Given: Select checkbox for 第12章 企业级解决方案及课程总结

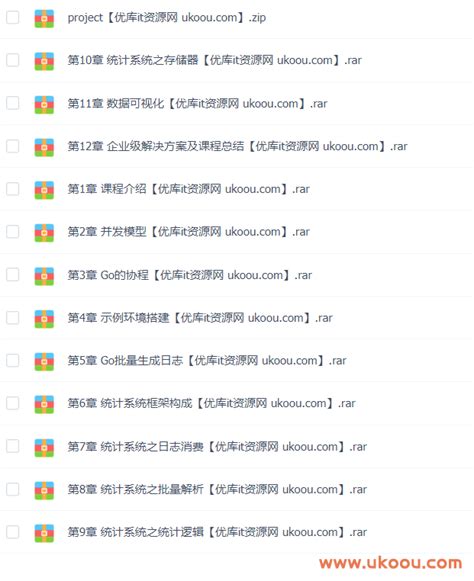Looking at the screenshot, I should tap(13, 146).
